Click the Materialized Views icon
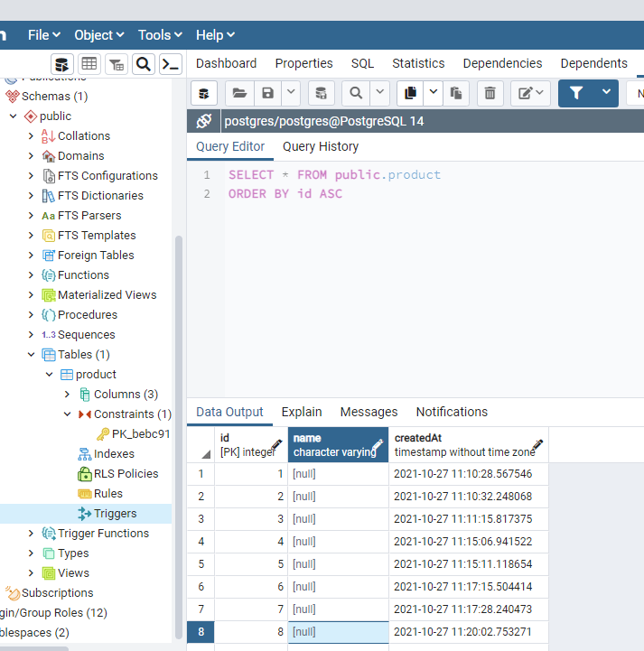 (48, 295)
